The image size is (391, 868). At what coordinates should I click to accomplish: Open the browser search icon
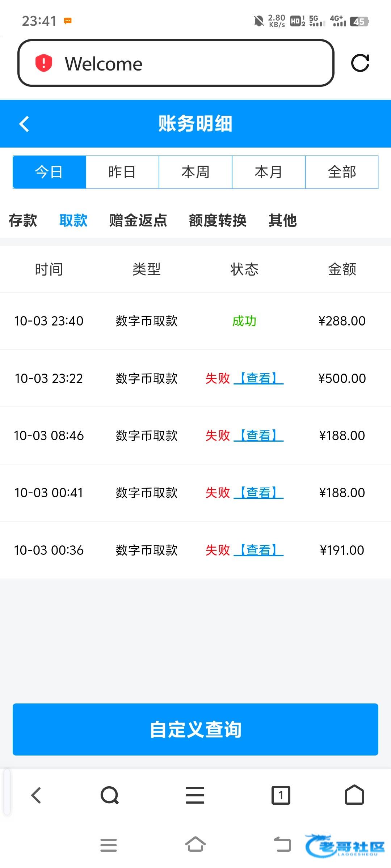click(x=110, y=795)
